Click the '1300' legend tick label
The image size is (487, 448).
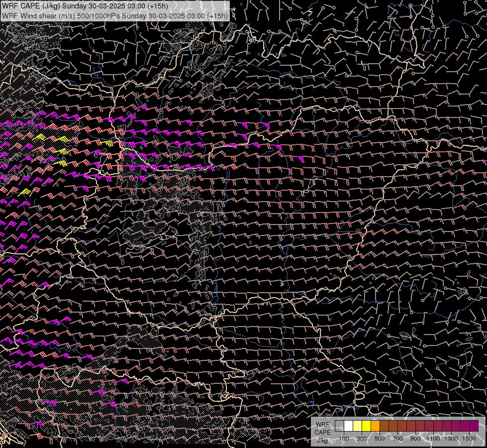(451, 439)
